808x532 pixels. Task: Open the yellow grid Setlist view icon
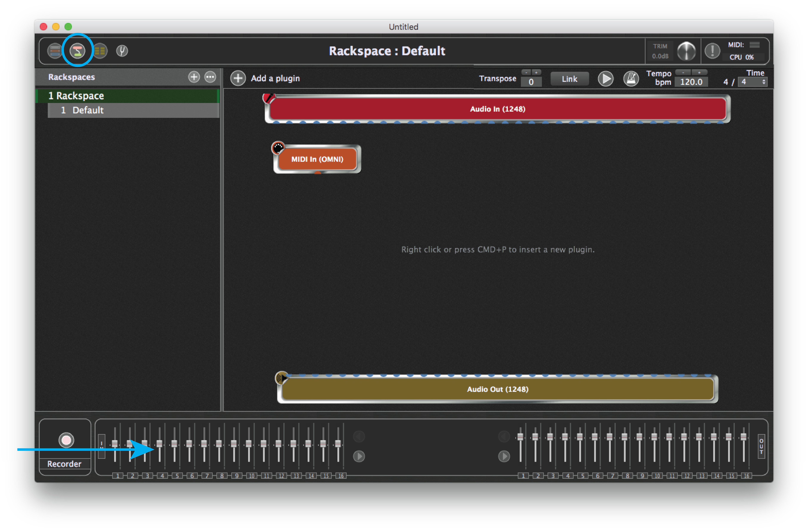100,51
